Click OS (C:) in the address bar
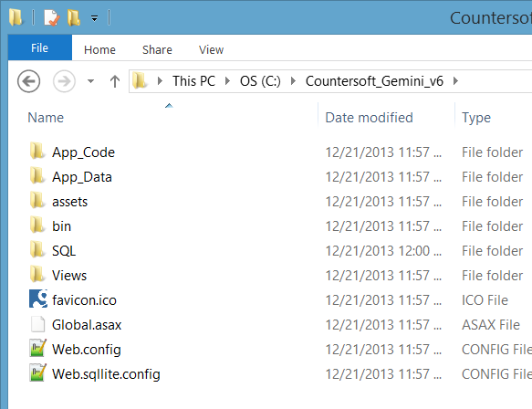 click(x=260, y=81)
